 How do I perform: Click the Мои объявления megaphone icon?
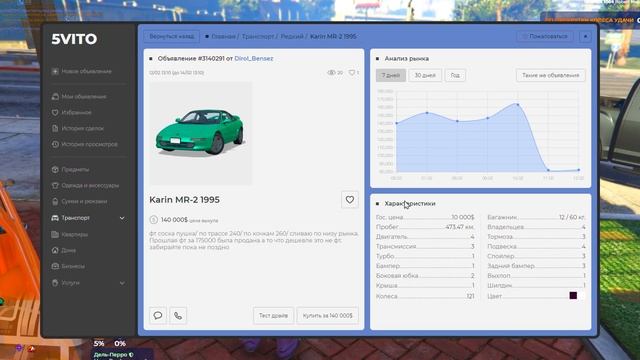coord(55,97)
